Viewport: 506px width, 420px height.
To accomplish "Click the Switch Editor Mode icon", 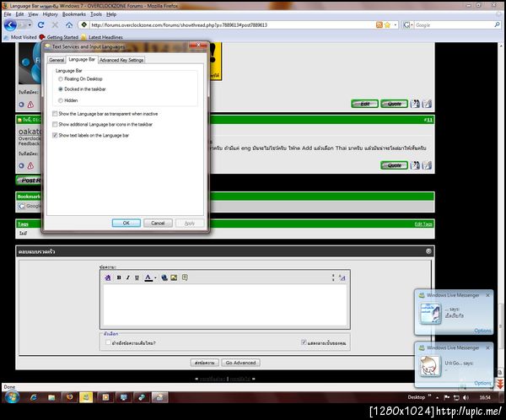I will (342, 277).
